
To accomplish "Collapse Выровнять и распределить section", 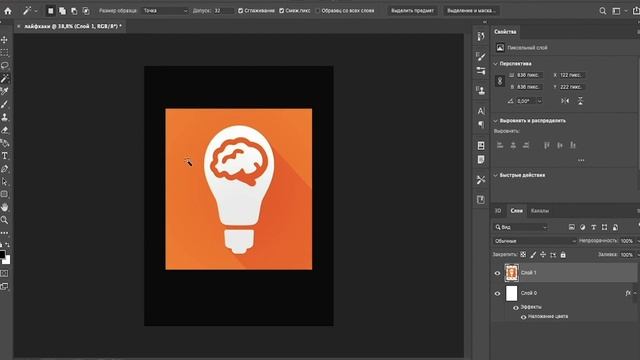I will pos(496,121).
